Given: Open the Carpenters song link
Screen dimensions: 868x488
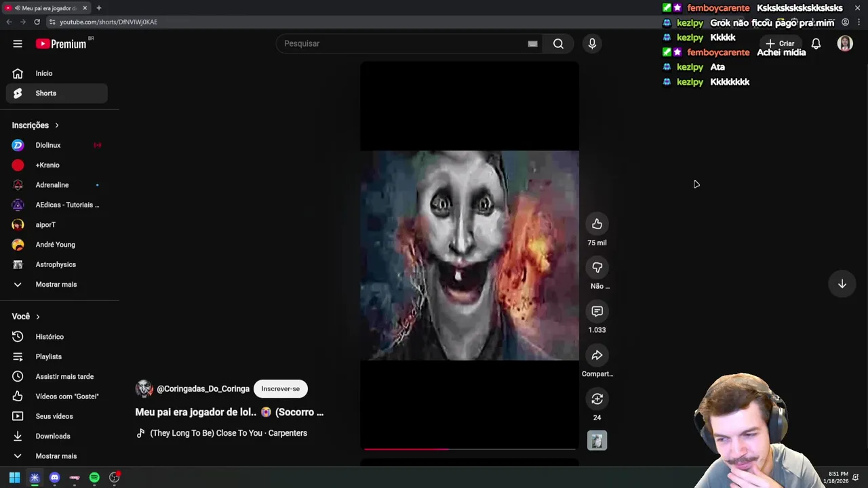Looking at the screenshot, I should click(x=228, y=433).
